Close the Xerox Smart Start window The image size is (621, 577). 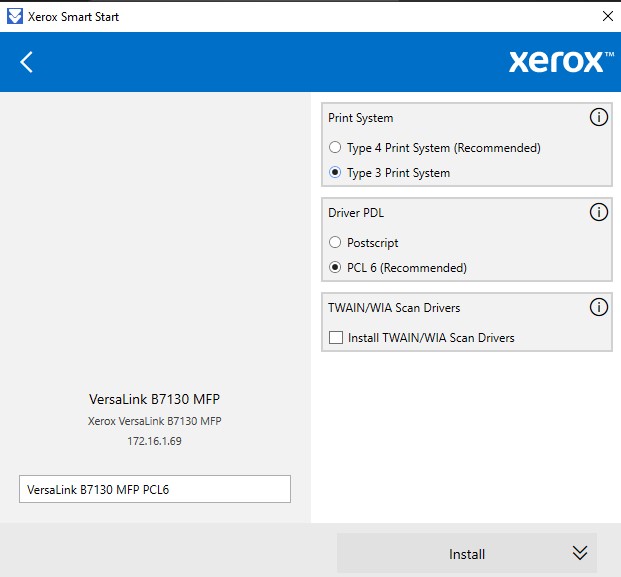click(608, 16)
